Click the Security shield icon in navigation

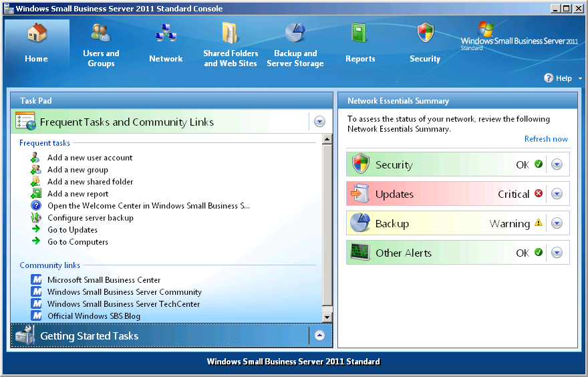pyautogui.click(x=425, y=33)
